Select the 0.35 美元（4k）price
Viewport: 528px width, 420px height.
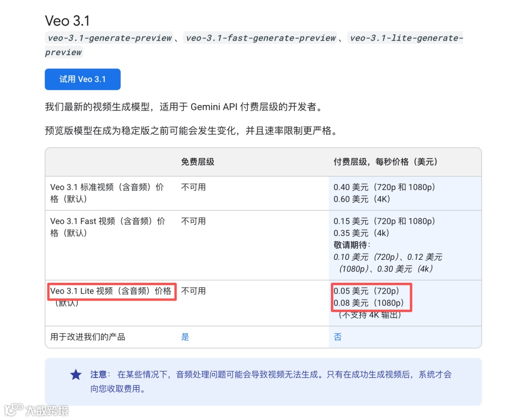tap(361, 233)
